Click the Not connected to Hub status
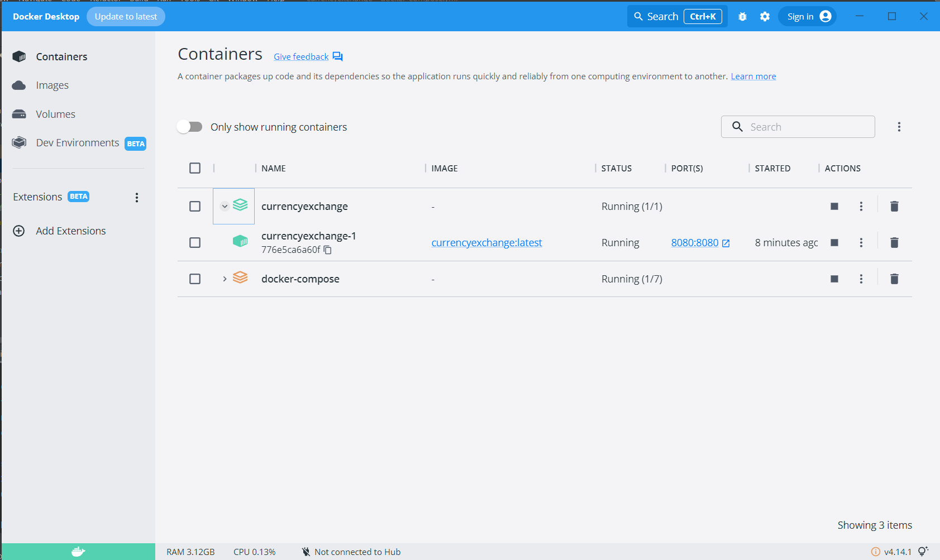This screenshot has height=560, width=940. click(351, 552)
